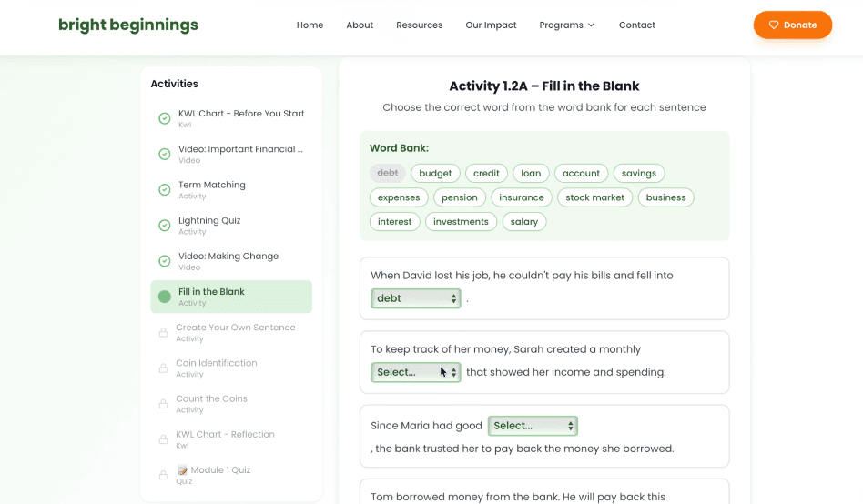The height and width of the screenshot is (504, 863).
Task: Click the lock icon next to Coin Identification
Action: pyautogui.click(x=163, y=368)
